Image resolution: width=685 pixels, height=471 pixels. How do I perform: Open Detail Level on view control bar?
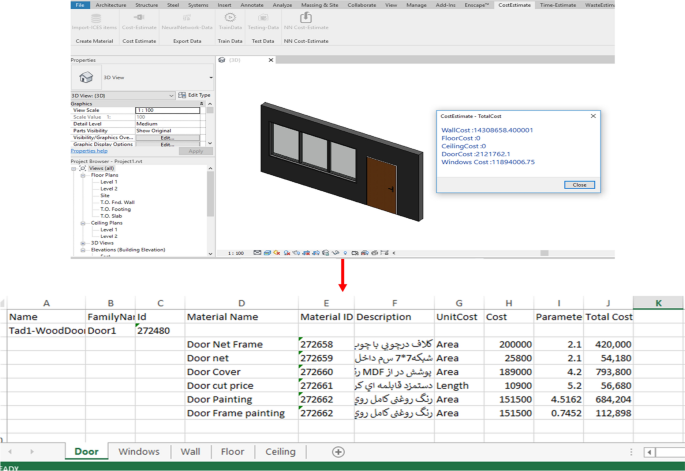click(x=257, y=253)
